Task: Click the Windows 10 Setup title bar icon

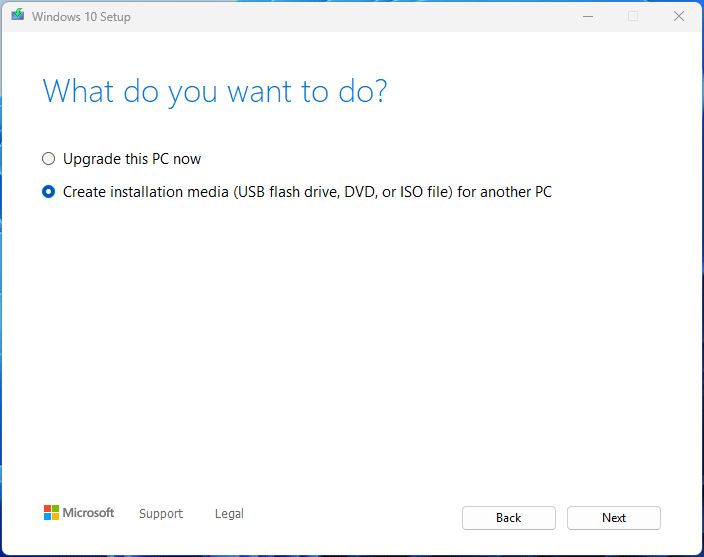Action: (x=18, y=15)
